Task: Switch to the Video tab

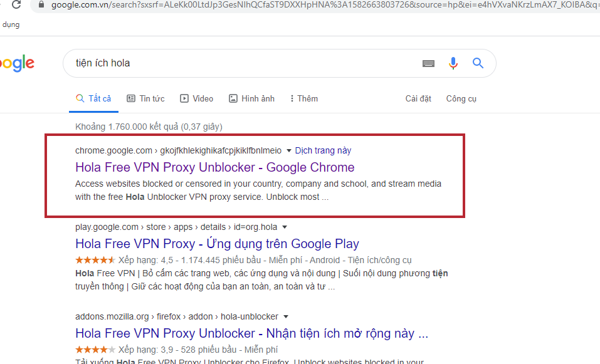Action: (197, 98)
